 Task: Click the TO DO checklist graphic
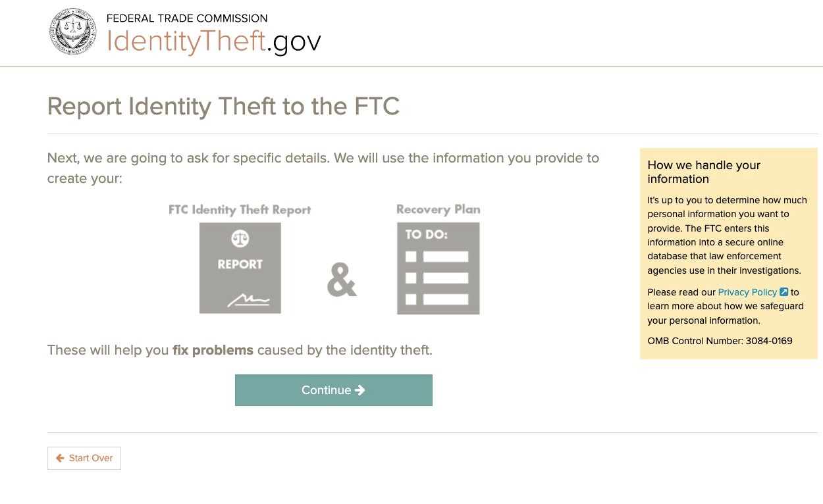click(x=438, y=268)
